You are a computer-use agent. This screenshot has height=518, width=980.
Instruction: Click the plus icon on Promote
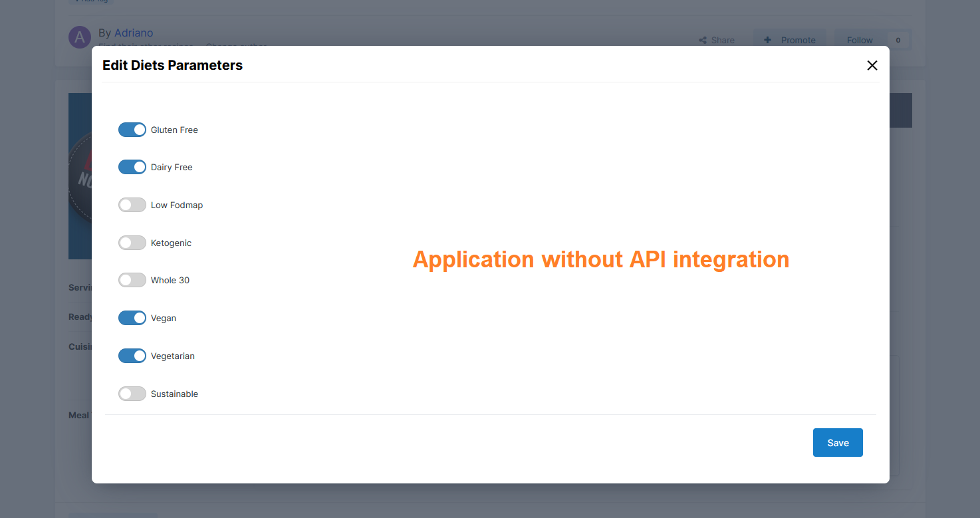(x=767, y=40)
